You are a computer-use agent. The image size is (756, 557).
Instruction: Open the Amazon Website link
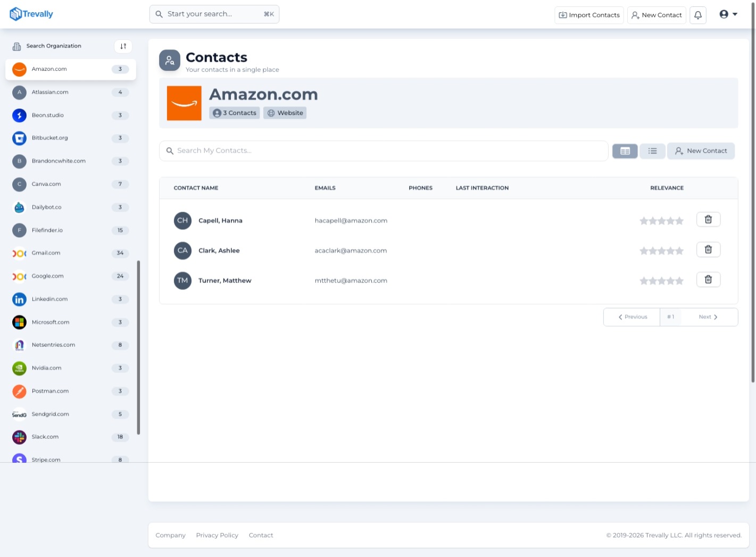coord(285,113)
